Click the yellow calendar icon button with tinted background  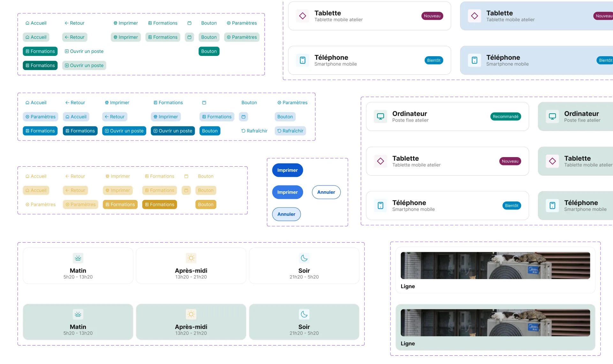(186, 190)
